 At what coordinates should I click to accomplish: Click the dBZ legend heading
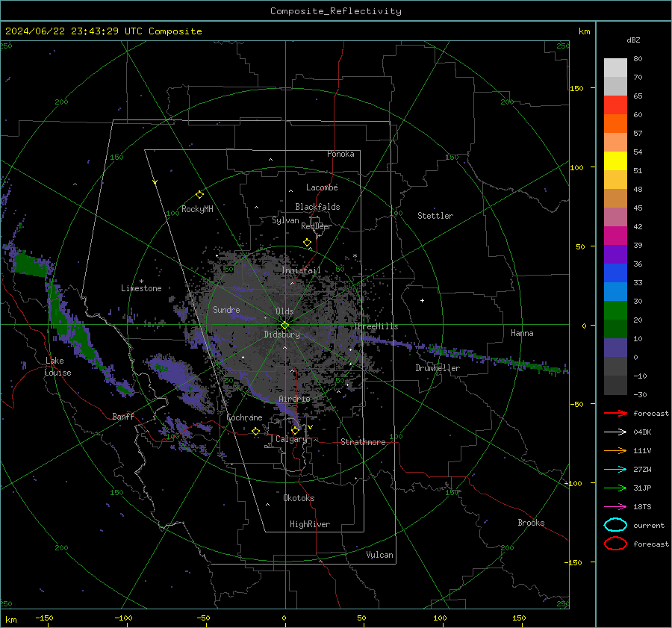pos(633,40)
